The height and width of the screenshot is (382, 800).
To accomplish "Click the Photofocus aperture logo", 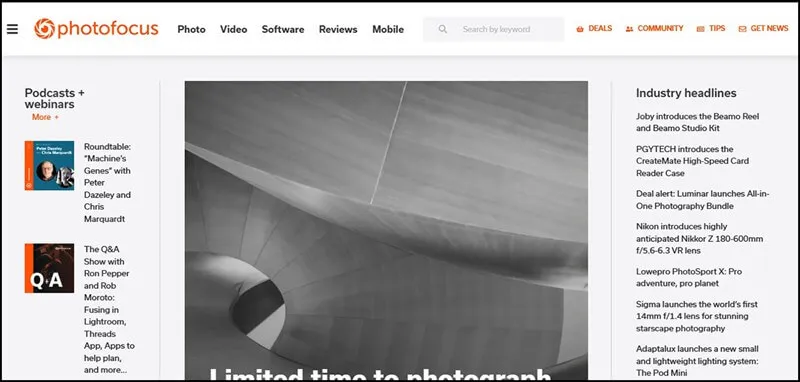I will (44, 29).
